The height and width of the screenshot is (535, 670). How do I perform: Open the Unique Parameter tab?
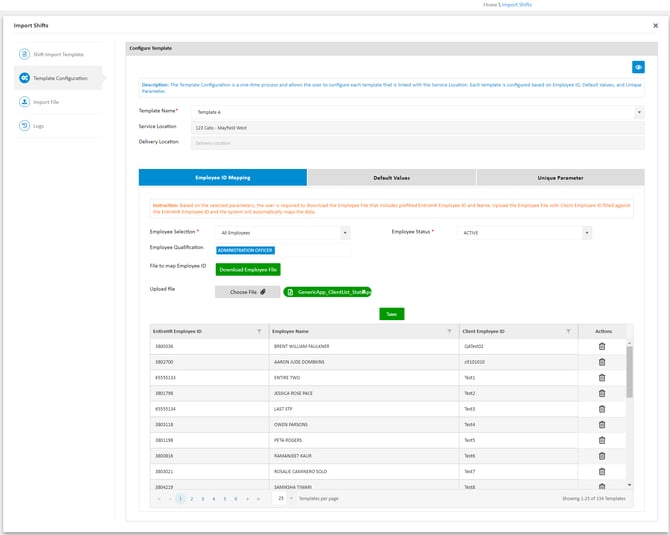tap(560, 177)
